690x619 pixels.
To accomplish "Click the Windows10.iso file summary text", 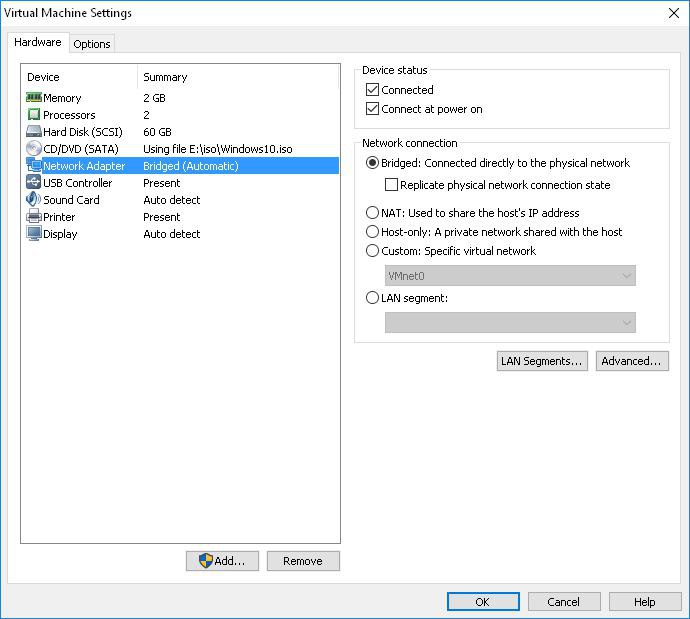I will pos(218,149).
